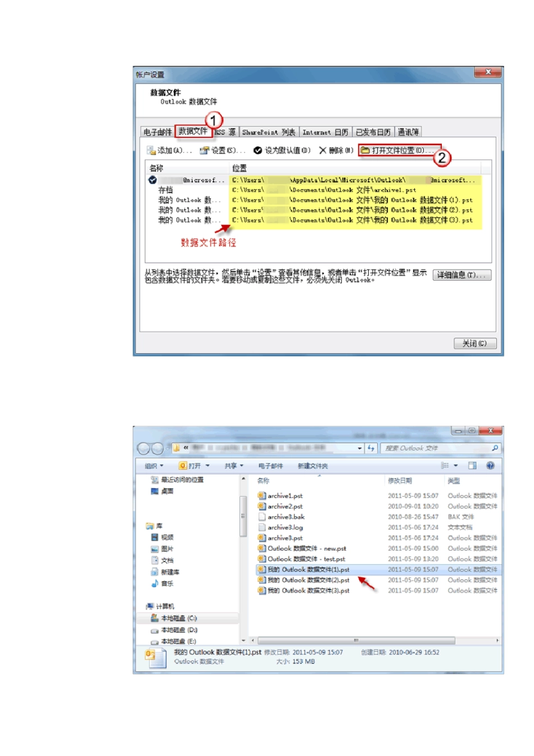
Task: Select the archive2.pst file
Action: [280, 506]
